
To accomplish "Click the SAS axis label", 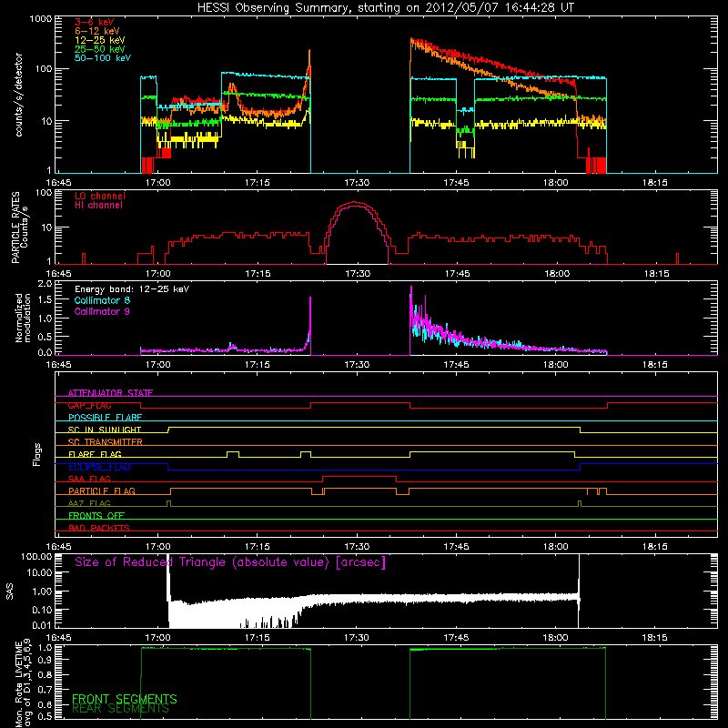I will tap(10, 591).
